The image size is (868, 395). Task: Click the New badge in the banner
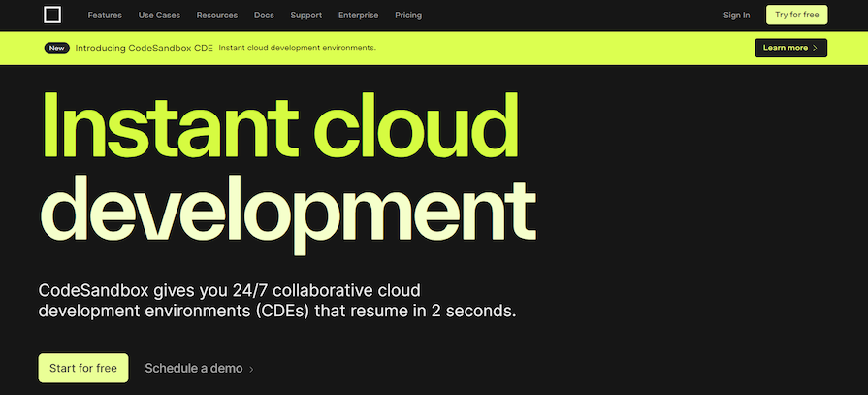click(x=56, y=48)
